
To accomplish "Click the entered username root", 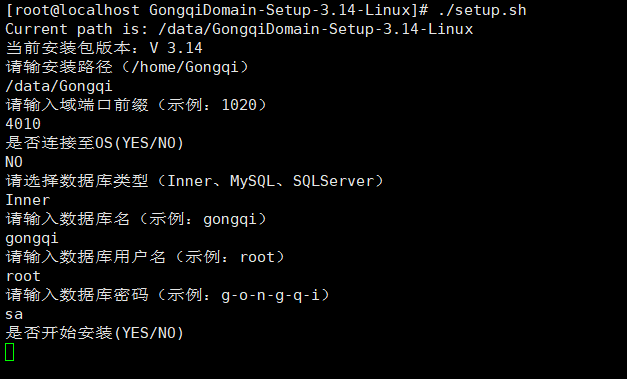I will (x=23, y=276).
